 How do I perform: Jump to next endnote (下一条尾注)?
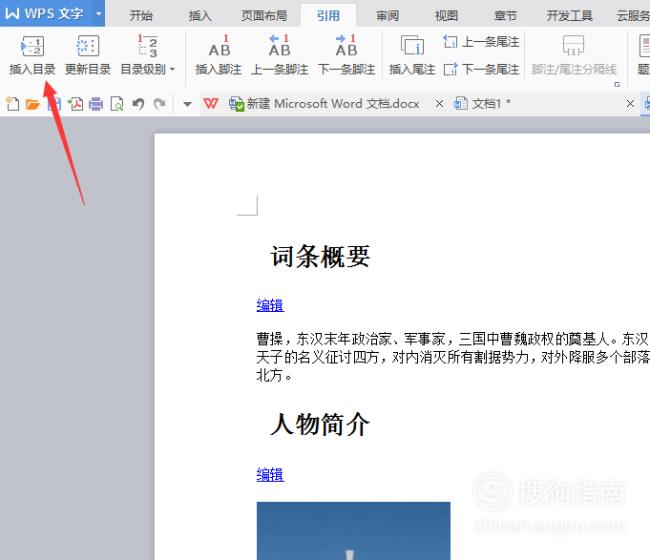click(481, 69)
